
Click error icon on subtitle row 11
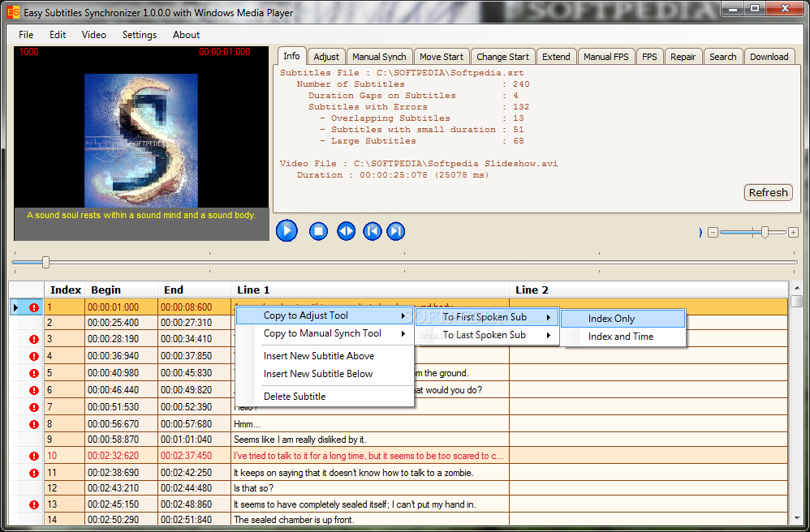(34, 473)
